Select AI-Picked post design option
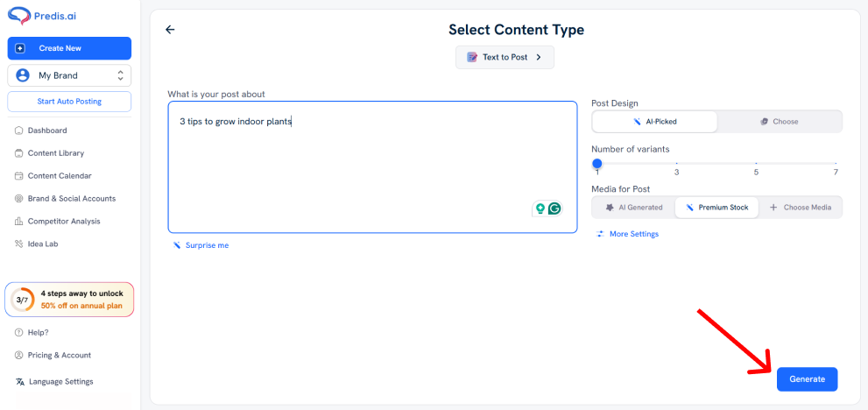 click(654, 122)
